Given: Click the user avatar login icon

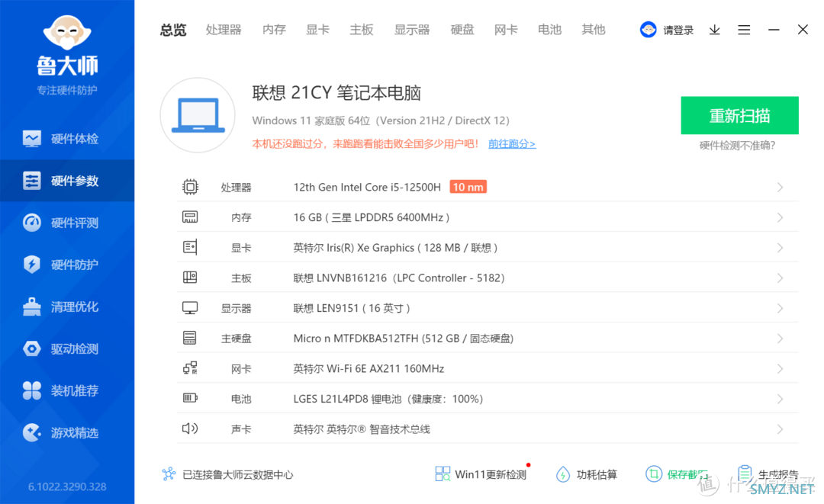Looking at the screenshot, I should 648,30.
